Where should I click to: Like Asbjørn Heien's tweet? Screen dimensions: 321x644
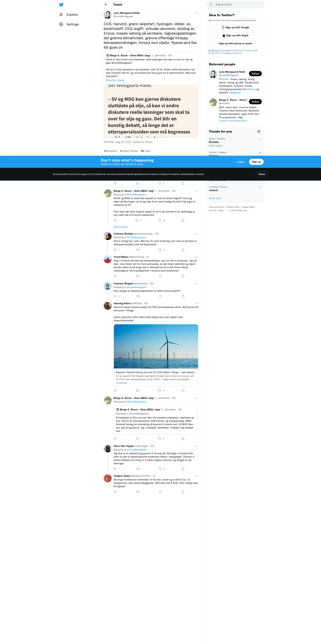(160, 492)
